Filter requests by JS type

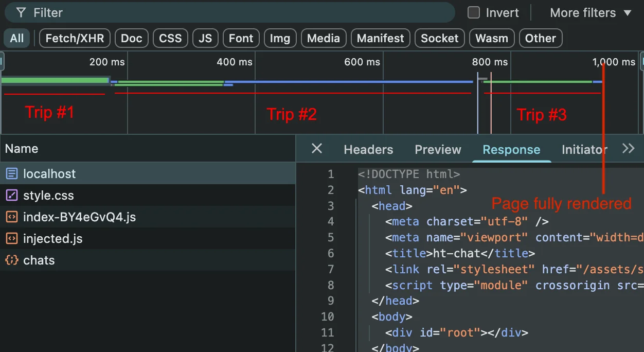(x=205, y=38)
